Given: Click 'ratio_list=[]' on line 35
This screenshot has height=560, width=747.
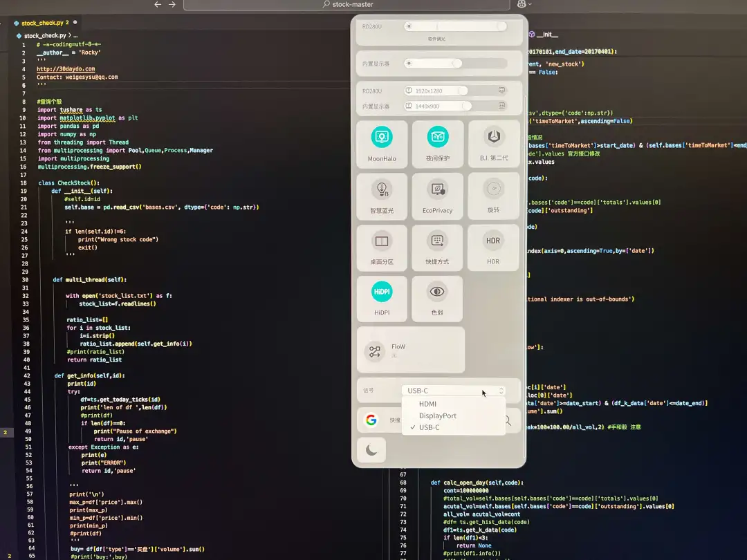Looking at the screenshot, I should click(87, 320).
